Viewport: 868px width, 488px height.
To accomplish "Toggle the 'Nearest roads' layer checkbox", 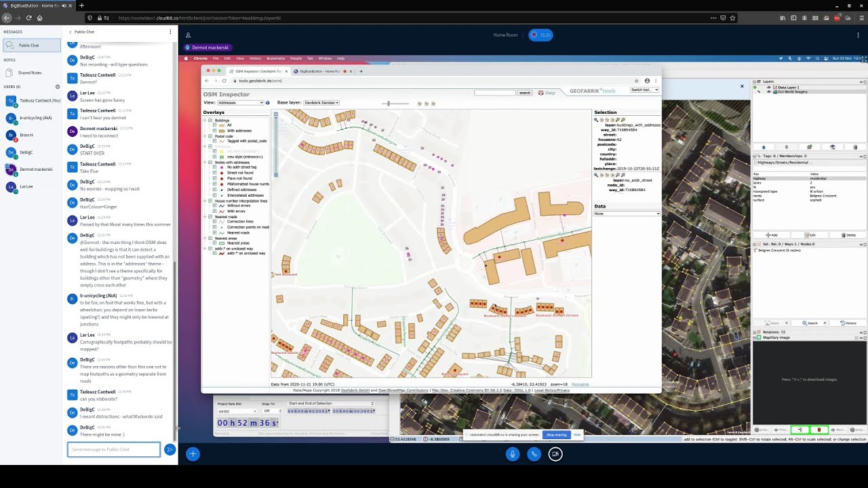I will coord(216,232).
